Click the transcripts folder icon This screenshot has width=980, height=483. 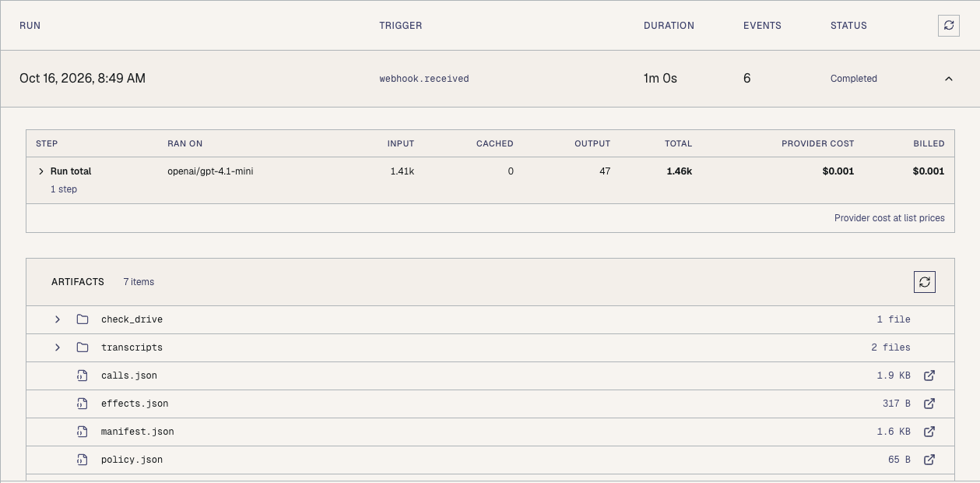[83, 347]
